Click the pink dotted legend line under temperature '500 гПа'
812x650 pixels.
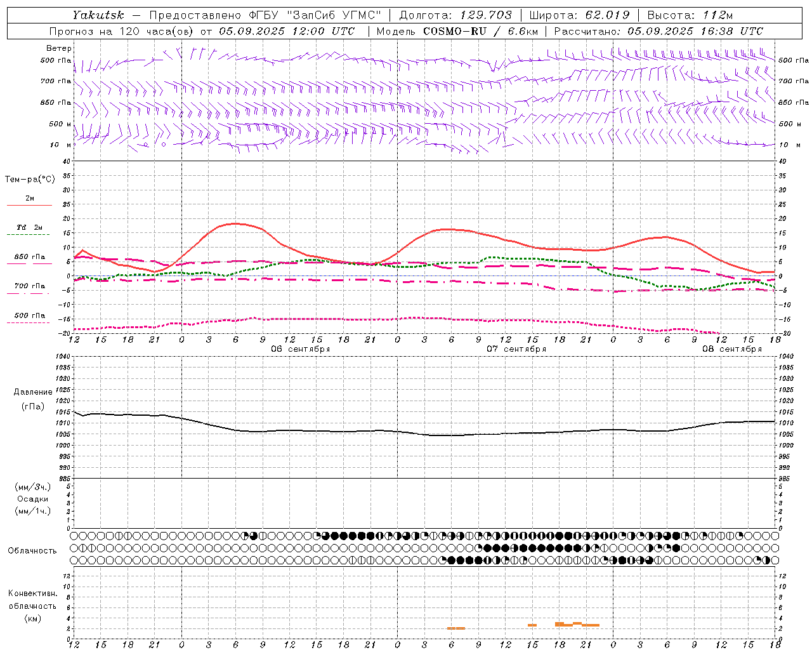click(28, 323)
